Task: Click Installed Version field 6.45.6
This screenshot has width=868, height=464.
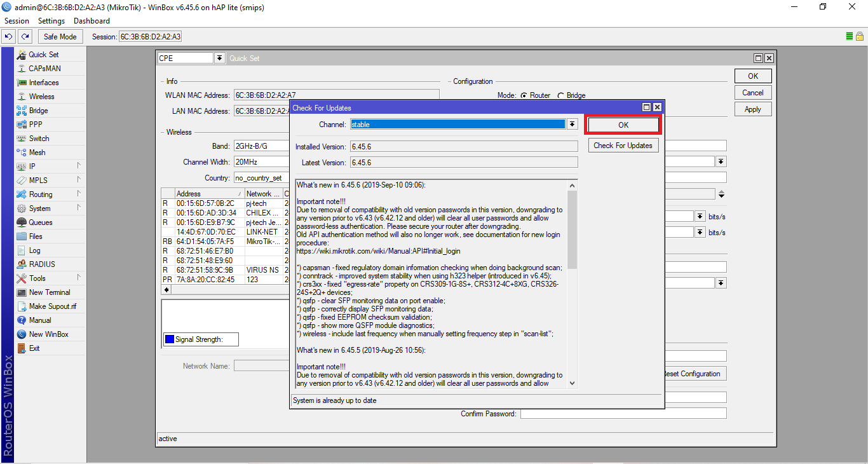Action: click(465, 147)
